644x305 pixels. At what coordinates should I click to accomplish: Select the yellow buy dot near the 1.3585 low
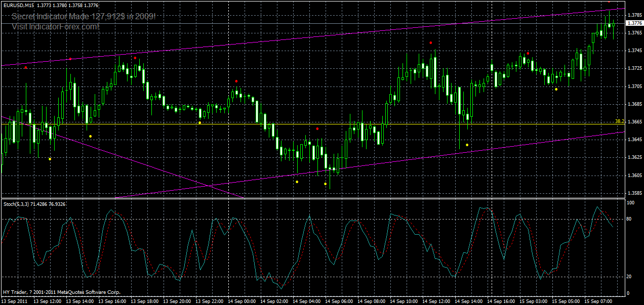tap(326, 184)
